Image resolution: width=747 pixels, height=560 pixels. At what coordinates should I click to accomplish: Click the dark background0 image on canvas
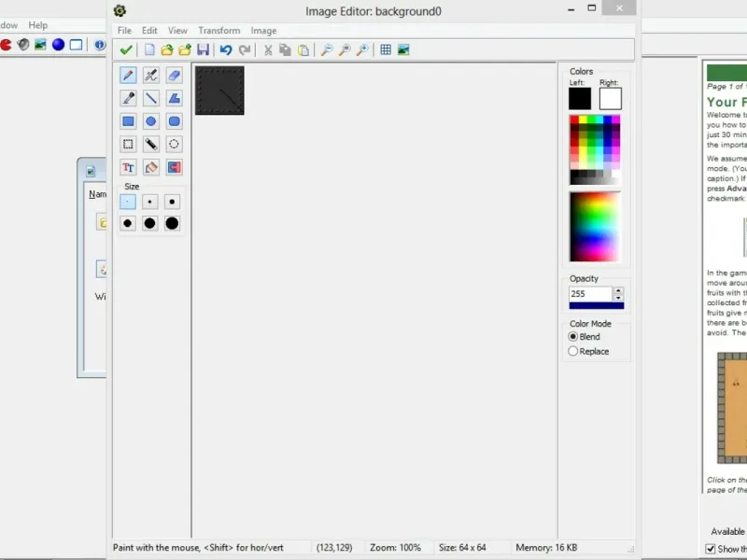point(219,91)
